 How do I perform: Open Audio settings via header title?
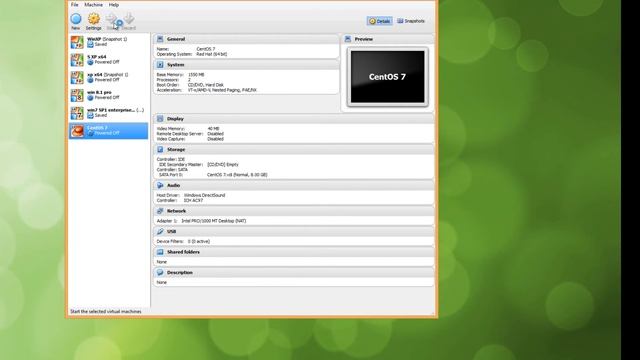click(173, 185)
